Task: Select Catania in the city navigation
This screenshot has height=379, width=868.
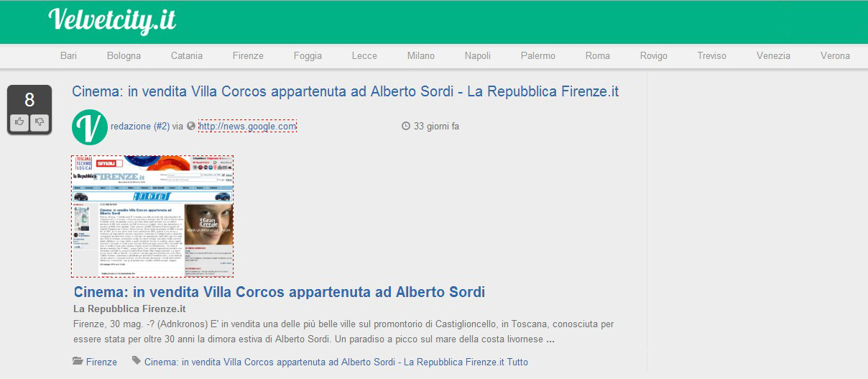Action: pos(187,55)
